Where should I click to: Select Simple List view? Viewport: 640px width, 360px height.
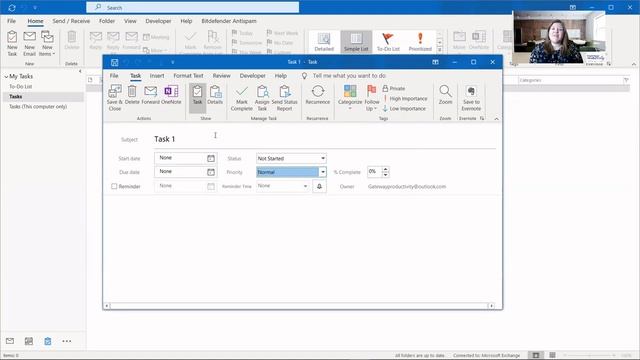pos(356,42)
